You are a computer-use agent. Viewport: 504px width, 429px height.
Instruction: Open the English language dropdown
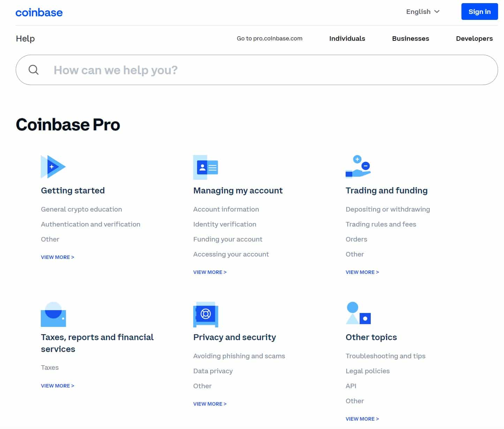(423, 12)
